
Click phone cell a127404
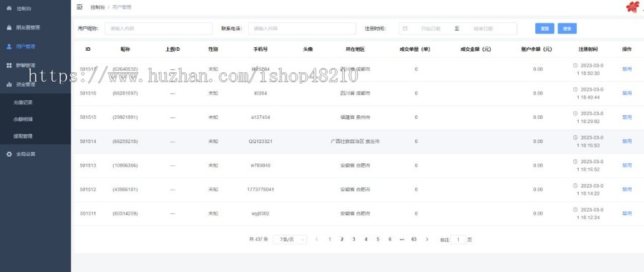(260, 117)
